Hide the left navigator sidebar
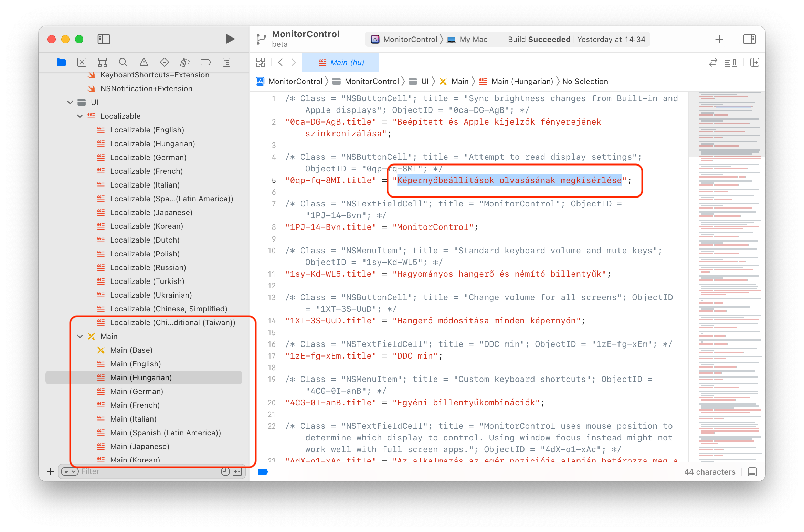 [x=104, y=39]
